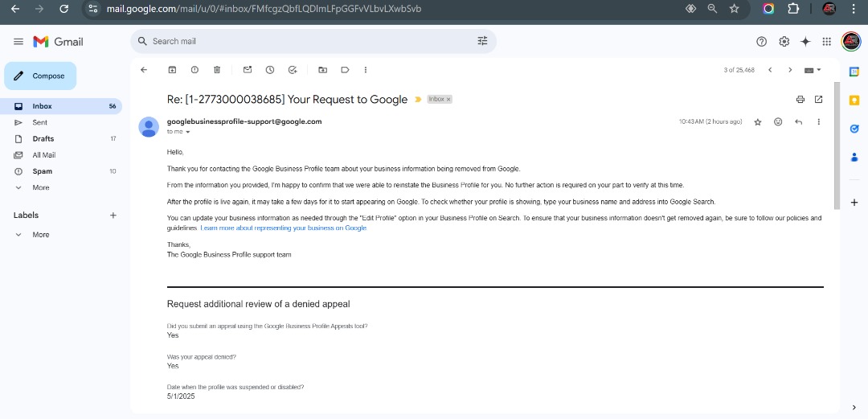Open Gmail Support help icon
Viewport: 868px width, 419px height.
click(762, 42)
